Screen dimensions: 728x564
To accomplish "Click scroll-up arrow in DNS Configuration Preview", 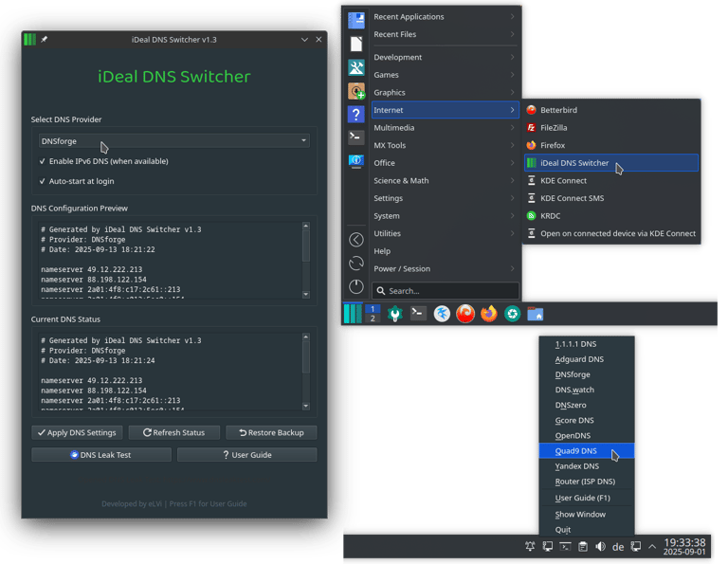I will pyautogui.click(x=305, y=226).
